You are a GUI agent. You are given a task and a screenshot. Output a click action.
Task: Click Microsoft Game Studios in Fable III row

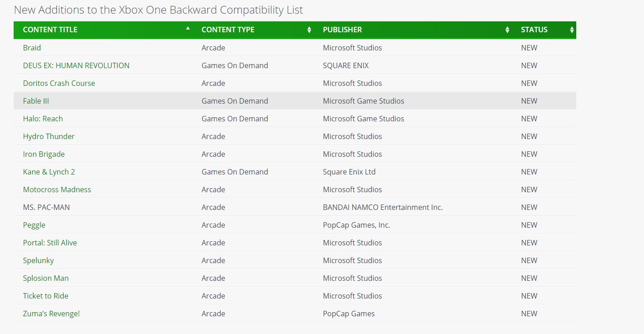coord(363,101)
